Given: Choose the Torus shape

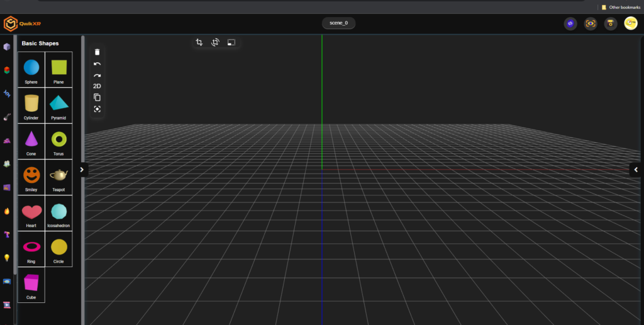Looking at the screenshot, I should tap(58, 141).
